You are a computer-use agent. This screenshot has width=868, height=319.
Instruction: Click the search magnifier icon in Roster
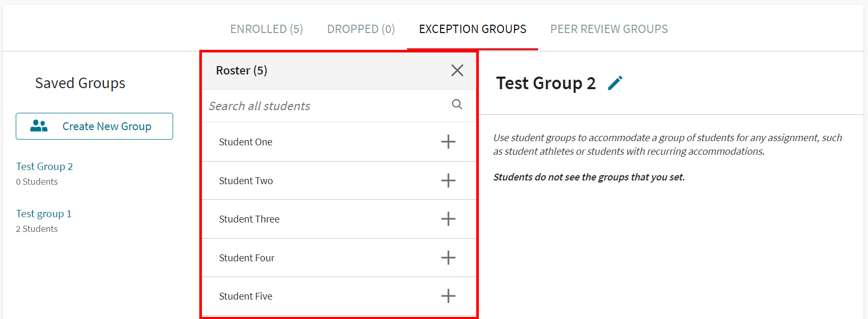point(457,105)
